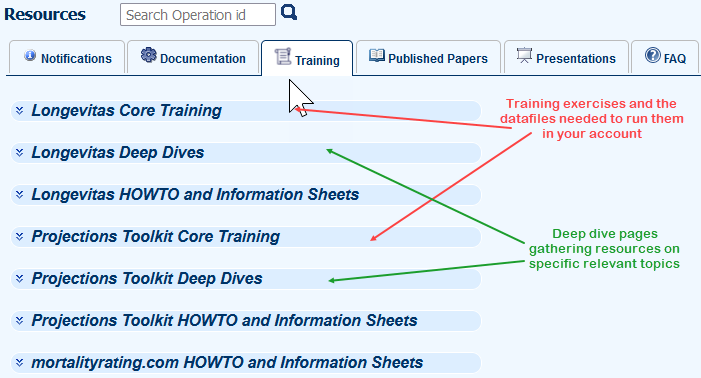This screenshot has width=701, height=378.
Task: Expand chevron beside Longevitas Core Training
Action: (19, 110)
